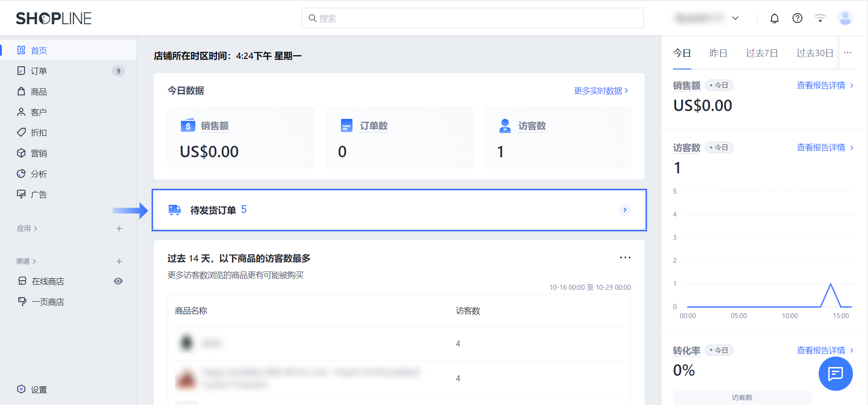
Task: Click the 订单 badge showing 9
Action: [x=118, y=71]
